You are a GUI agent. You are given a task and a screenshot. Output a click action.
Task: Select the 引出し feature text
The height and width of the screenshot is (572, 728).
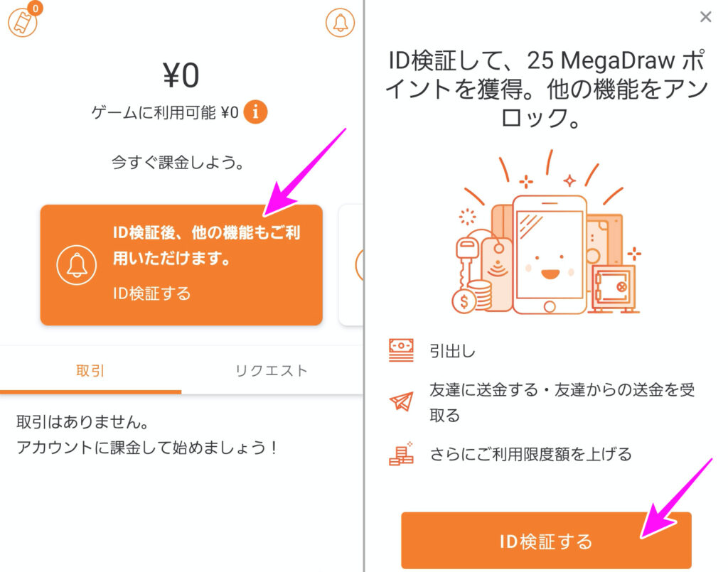[452, 351]
